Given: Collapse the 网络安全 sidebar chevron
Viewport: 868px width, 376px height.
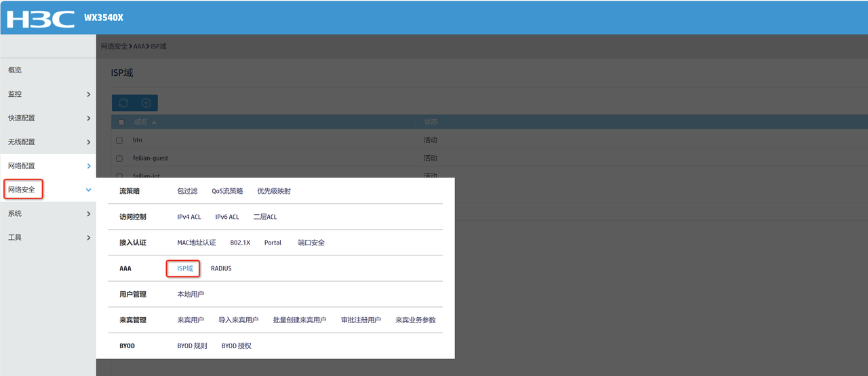Looking at the screenshot, I should pyautogui.click(x=88, y=190).
